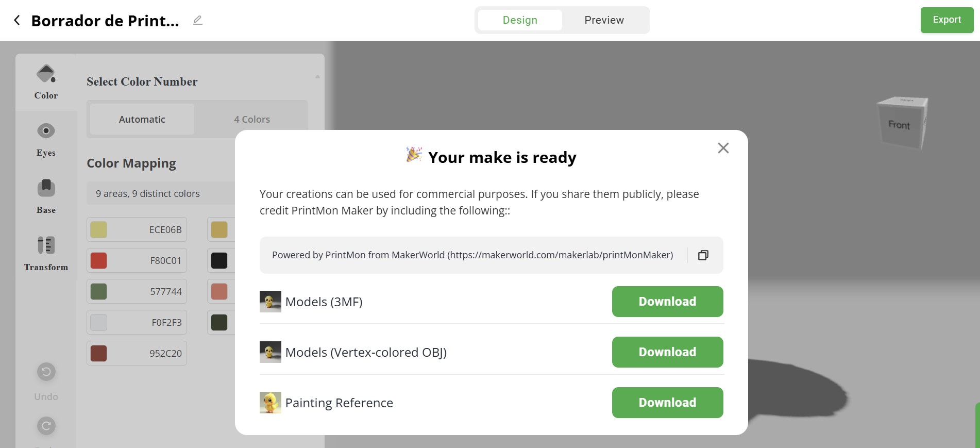Switch to the Design tab
Screen dimensions: 980x448
coord(520,20)
